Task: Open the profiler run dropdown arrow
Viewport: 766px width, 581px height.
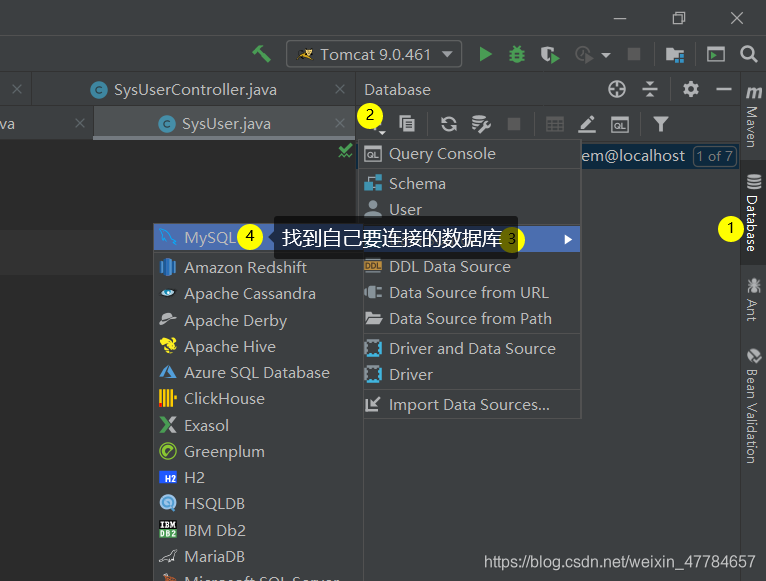Action: [606, 55]
